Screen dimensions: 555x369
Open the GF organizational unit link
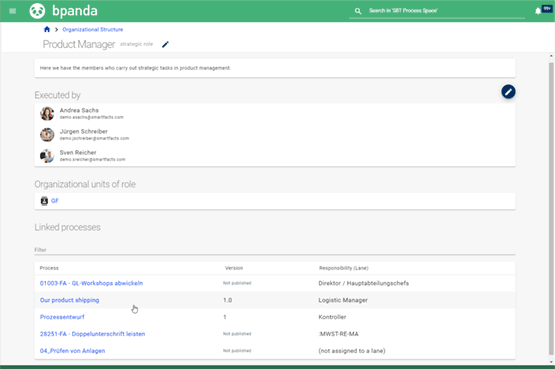coord(55,201)
